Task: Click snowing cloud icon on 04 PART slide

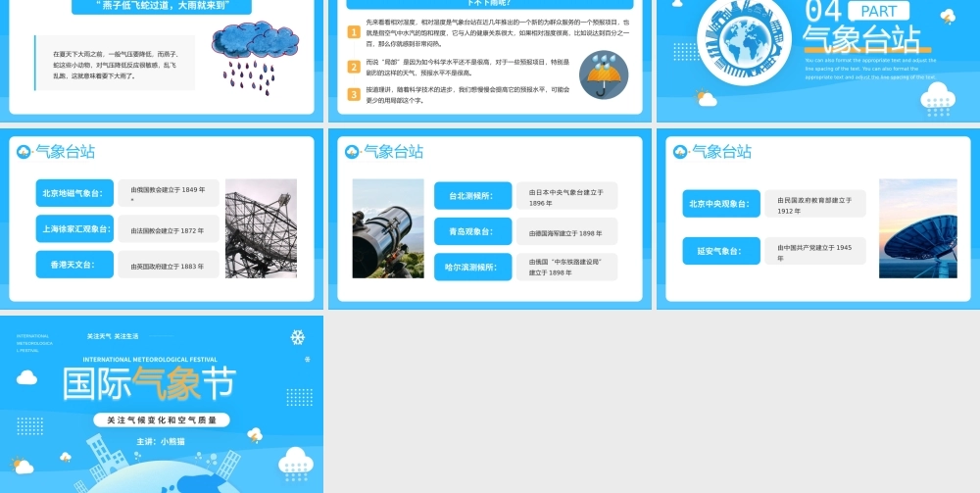Action: tap(938, 99)
